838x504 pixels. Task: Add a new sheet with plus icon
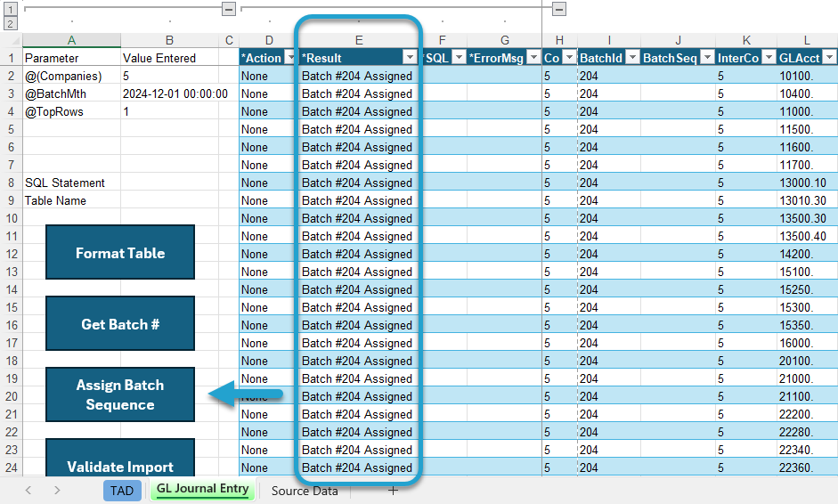pyautogui.click(x=393, y=491)
